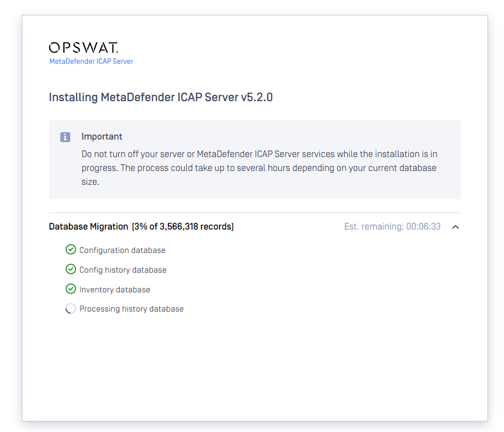Click the Important heading in the notice box
Viewport: 504px width, 432px height.
(x=102, y=136)
